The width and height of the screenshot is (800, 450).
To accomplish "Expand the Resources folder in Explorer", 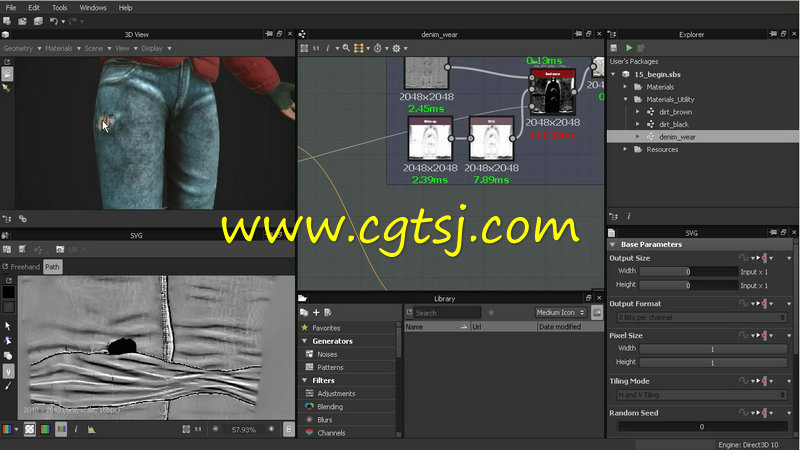I will [625, 149].
